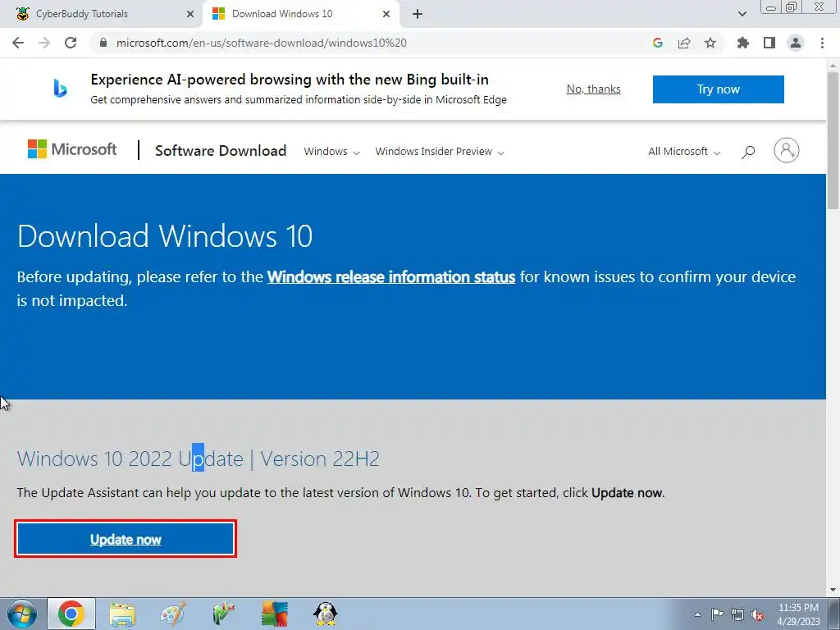Open the tab search dropdown arrow
This screenshot has height=630, width=840.
coord(742,14)
